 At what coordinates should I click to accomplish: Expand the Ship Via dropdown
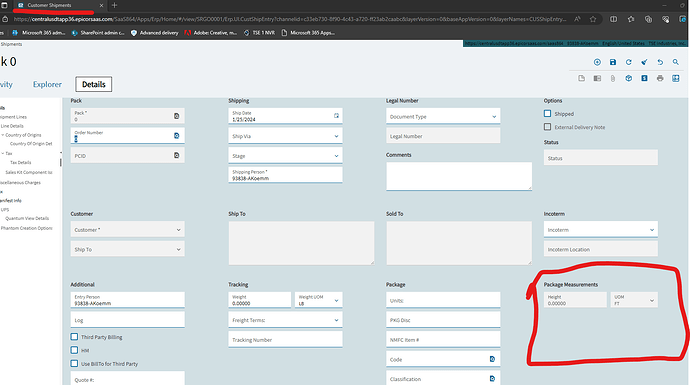tap(285, 136)
